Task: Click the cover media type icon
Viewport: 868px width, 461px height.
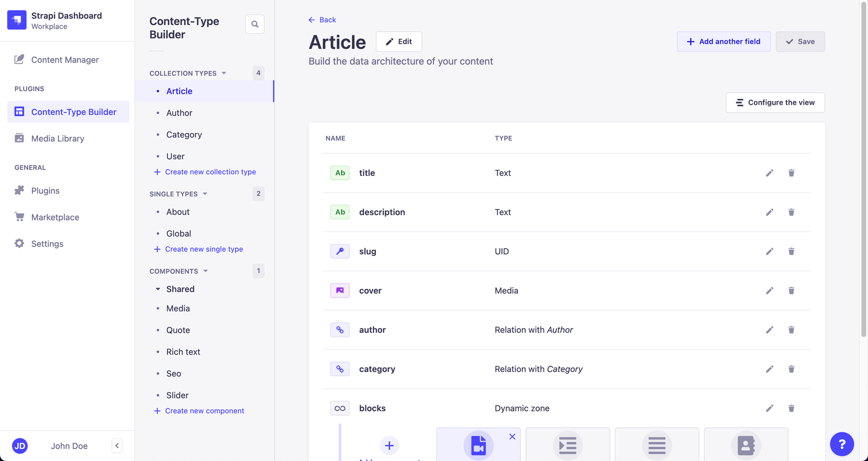Action: click(x=340, y=291)
